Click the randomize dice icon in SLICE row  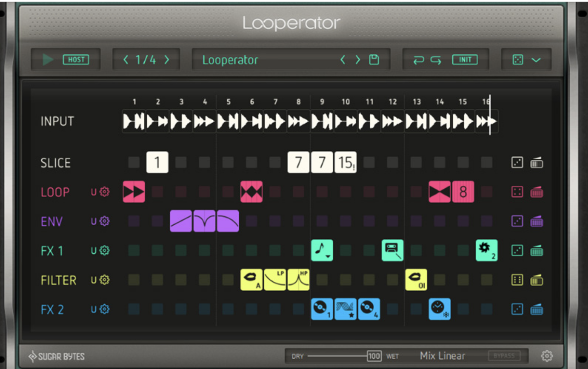tap(517, 163)
